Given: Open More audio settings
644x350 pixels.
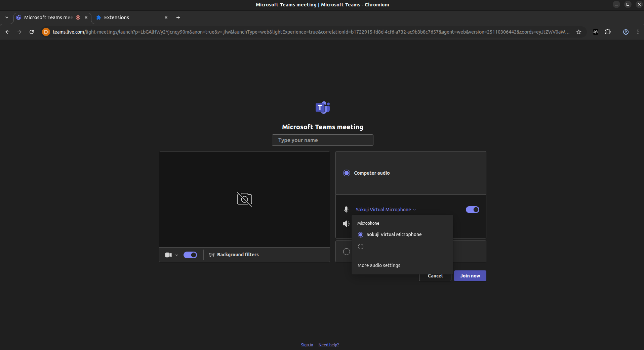Looking at the screenshot, I should click(379, 265).
